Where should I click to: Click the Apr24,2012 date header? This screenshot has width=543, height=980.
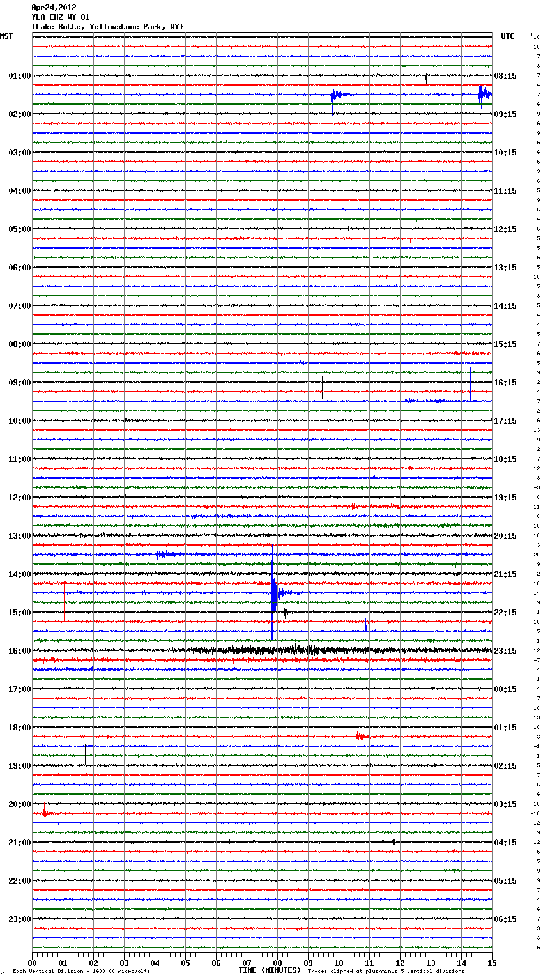[54, 8]
